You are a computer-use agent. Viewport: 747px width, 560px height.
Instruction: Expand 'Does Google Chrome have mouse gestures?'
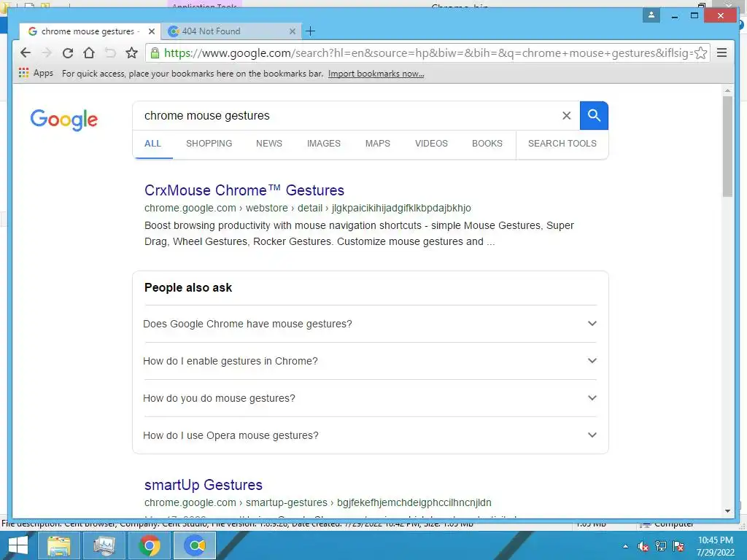[370, 324]
